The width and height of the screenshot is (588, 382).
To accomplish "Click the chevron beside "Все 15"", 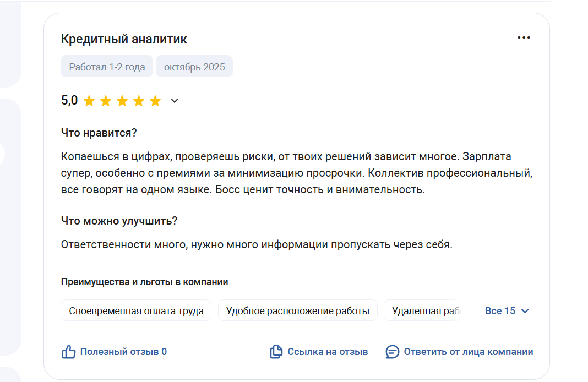I will (525, 311).
